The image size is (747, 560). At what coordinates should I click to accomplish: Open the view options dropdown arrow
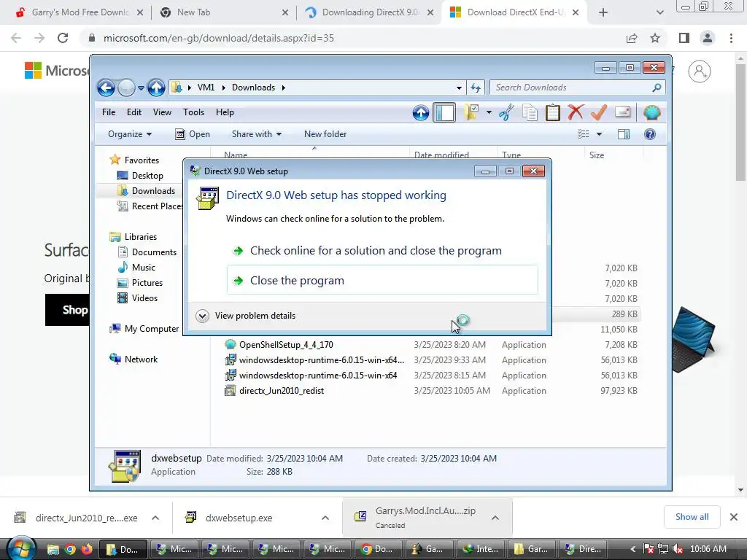600,134
